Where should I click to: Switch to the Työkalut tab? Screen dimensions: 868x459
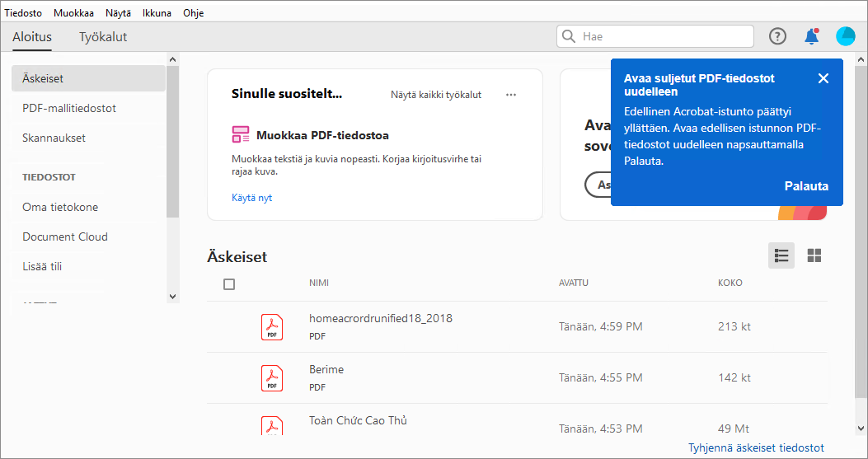103,37
